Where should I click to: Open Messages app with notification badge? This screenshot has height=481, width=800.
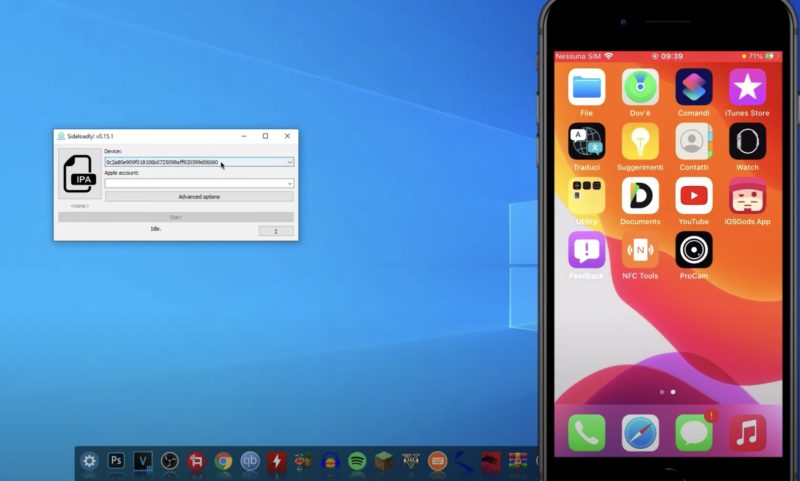(x=693, y=433)
